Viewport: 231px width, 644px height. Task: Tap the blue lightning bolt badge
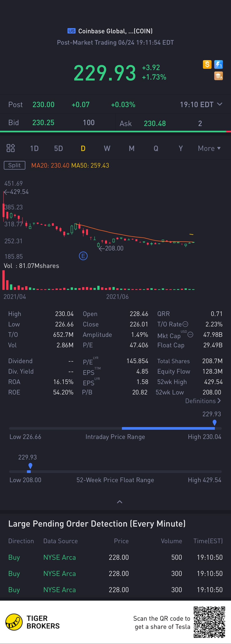pyautogui.click(x=218, y=65)
